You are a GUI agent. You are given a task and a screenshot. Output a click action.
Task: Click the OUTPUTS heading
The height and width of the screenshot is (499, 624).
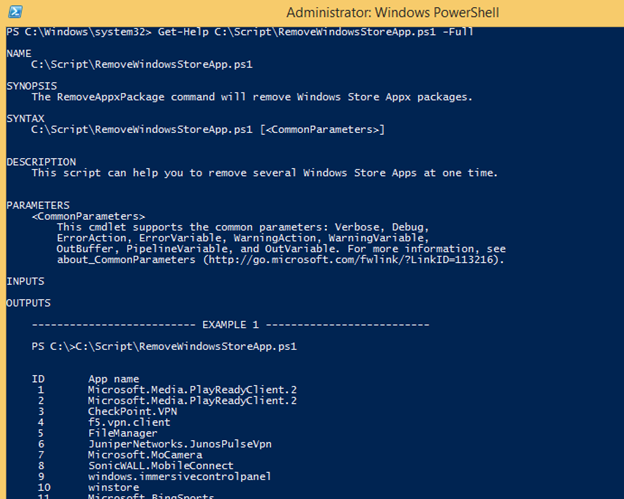coord(29,303)
